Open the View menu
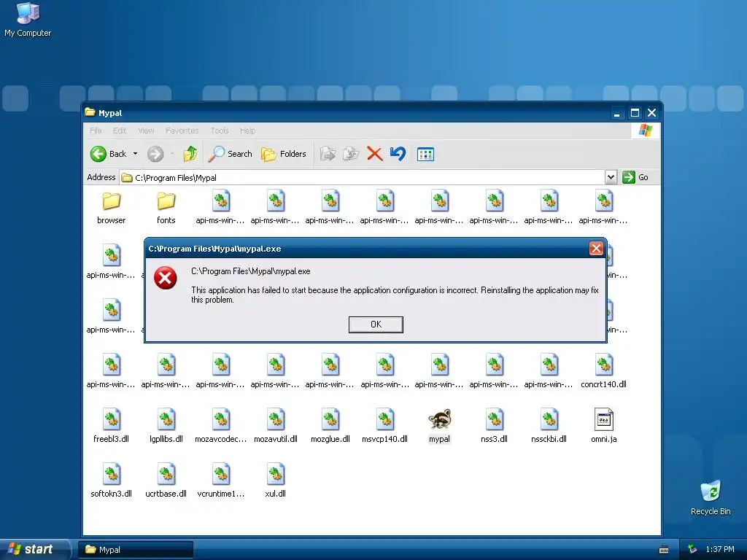Image resolution: width=747 pixels, height=560 pixels. click(x=146, y=131)
